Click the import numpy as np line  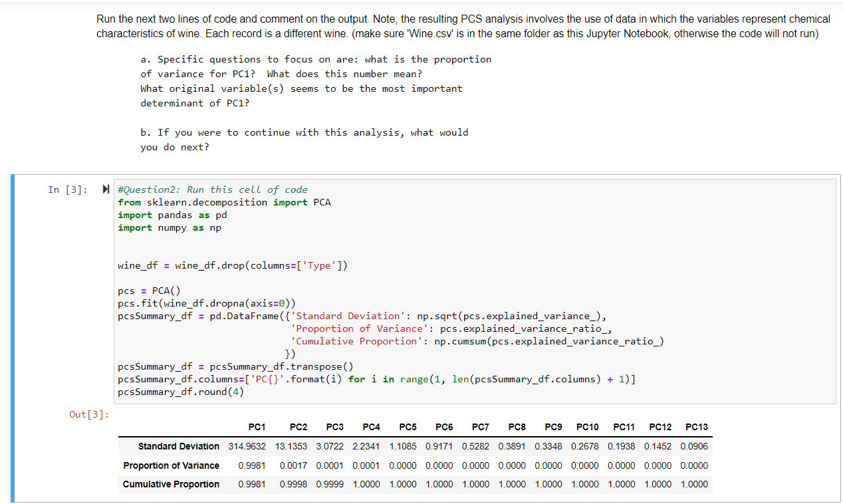click(x=167, y=227)
